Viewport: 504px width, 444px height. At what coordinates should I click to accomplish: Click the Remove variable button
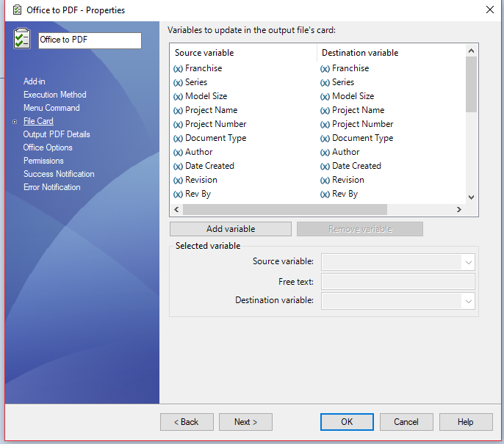coord(360,229)
